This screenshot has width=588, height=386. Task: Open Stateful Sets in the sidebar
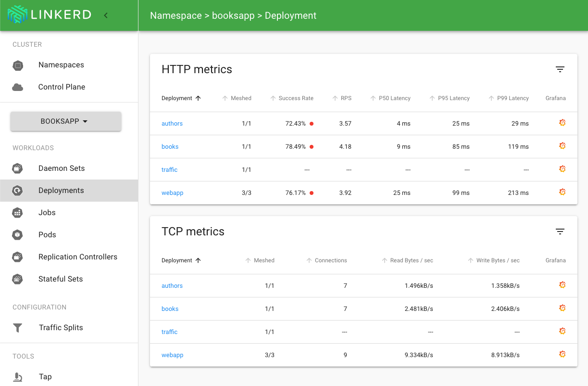pos(61,279)
